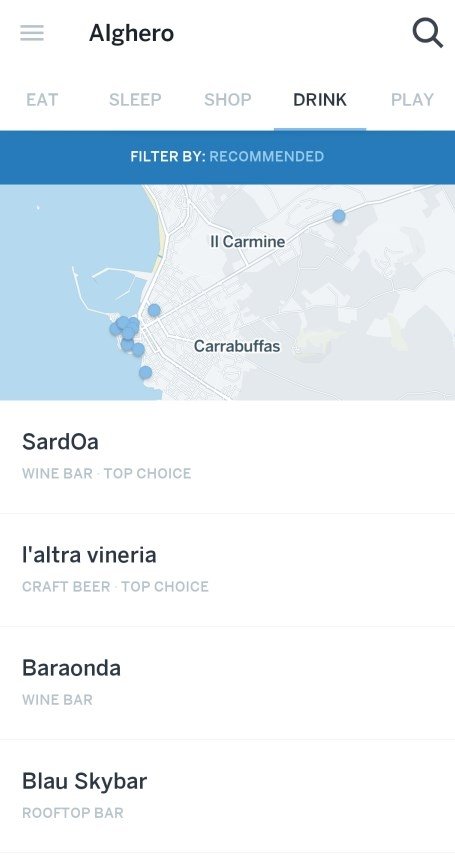Open the SardOa wine bar listing
The image size is (455, 867).
[227, 457]
